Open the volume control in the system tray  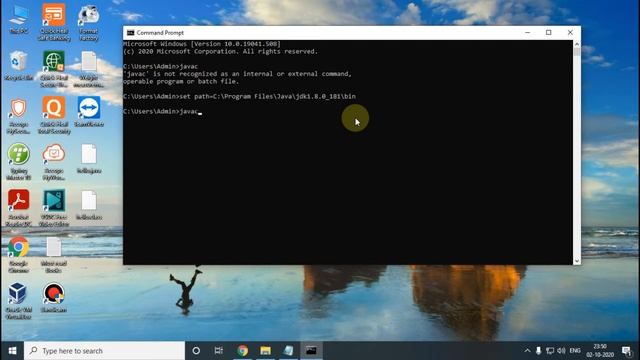coord(562,351)
